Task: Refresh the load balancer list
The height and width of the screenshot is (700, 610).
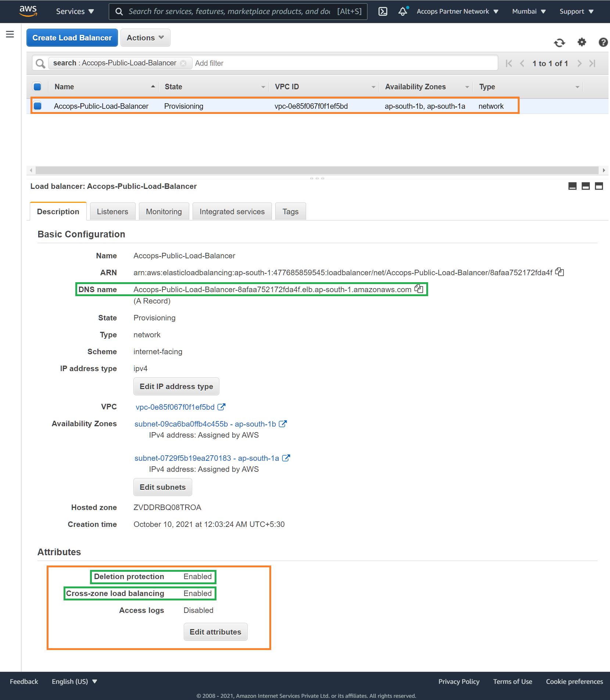Action: [560, 43]
